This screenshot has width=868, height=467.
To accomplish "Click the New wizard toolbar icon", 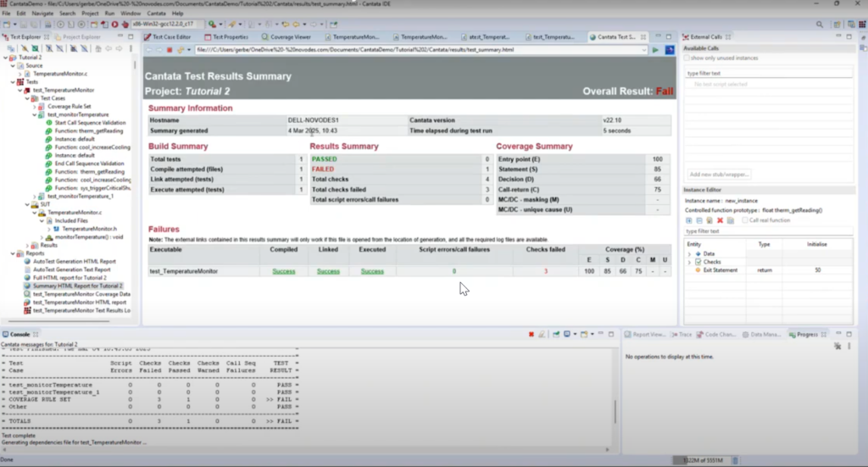I will [7, 25].
